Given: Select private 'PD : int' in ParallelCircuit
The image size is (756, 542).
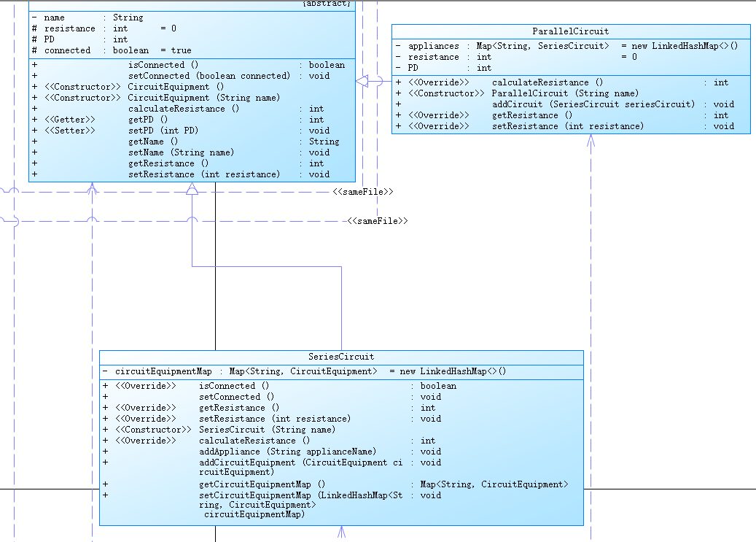Looking at the screenshot, I should point(443,68).
